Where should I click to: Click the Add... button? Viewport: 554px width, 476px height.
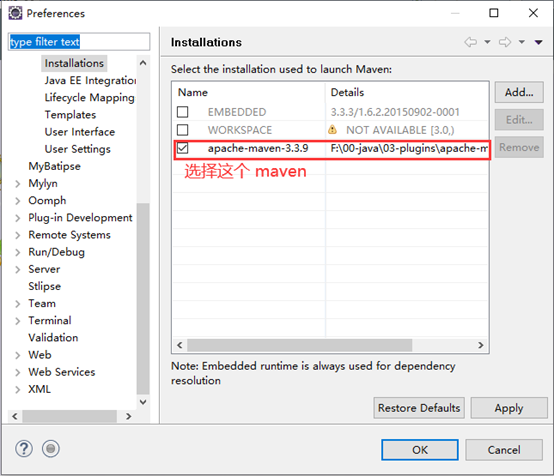(519, 93)
